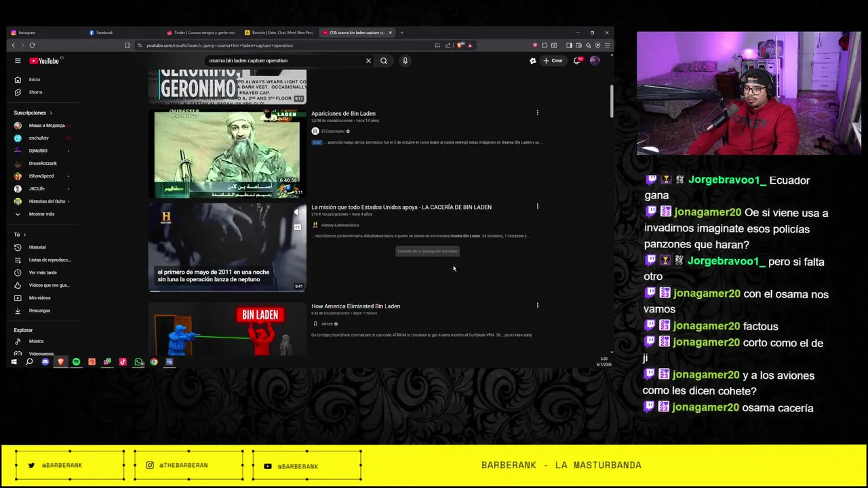The width and height of the screenshot is (868, 488).
Task: Click the magnifier search button
Action: tap(384, 61)
